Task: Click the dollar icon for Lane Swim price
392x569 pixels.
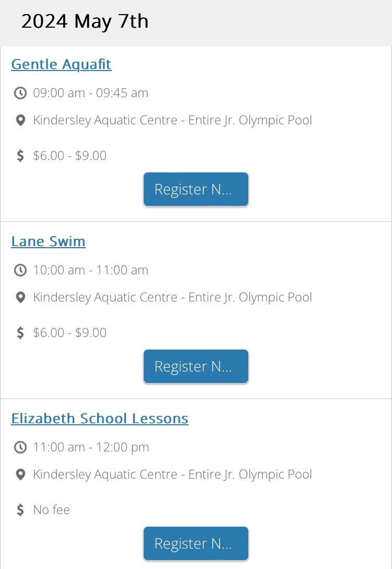Action: point(20,332)
